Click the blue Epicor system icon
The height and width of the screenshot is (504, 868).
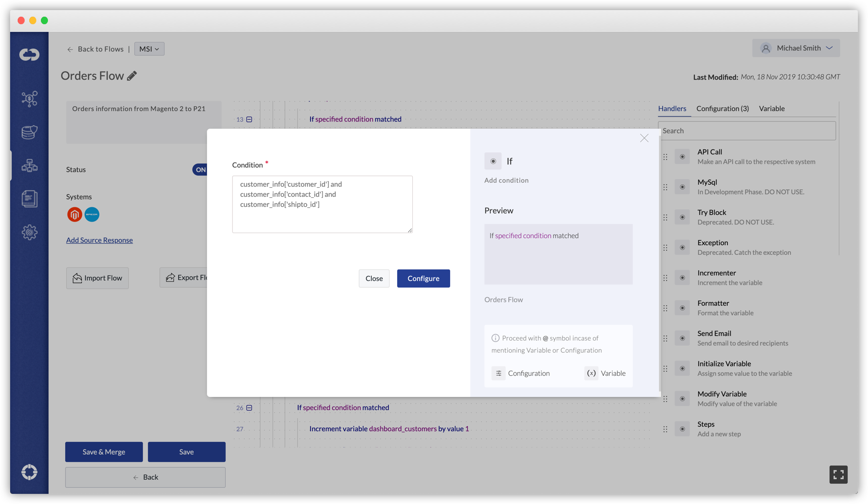92,214
